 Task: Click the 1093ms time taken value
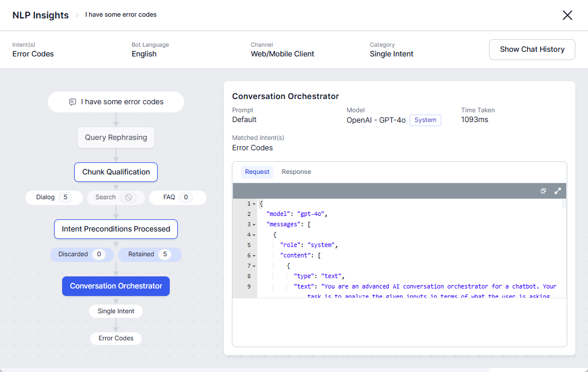[475, 120]
